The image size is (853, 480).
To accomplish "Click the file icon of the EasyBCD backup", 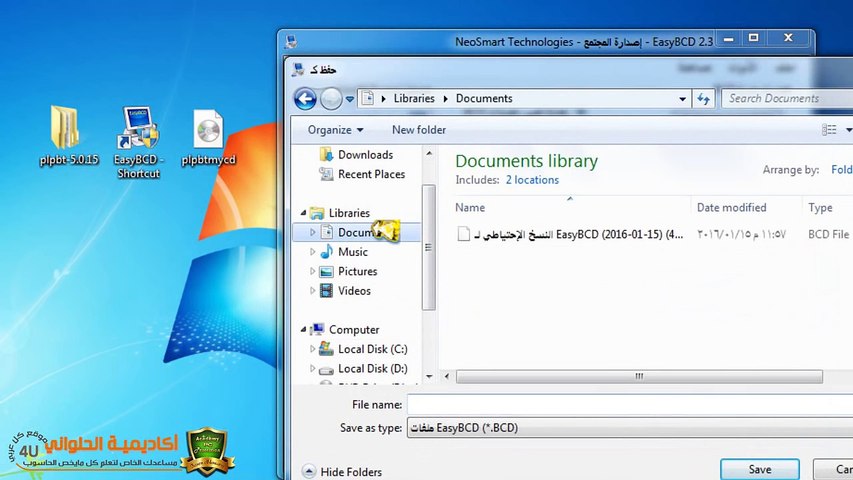I will (x=463, y=234).
